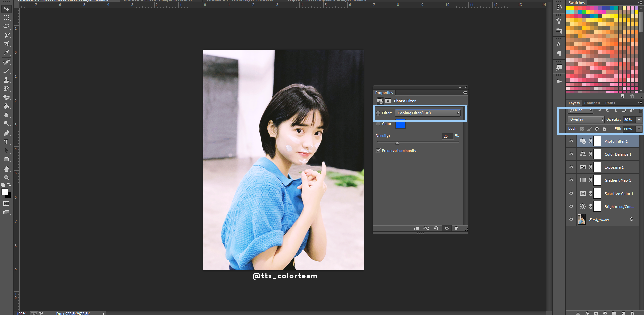The image size is (644, 315).
Task: Select the Eyedropper tool
Action: pos(6,53)
